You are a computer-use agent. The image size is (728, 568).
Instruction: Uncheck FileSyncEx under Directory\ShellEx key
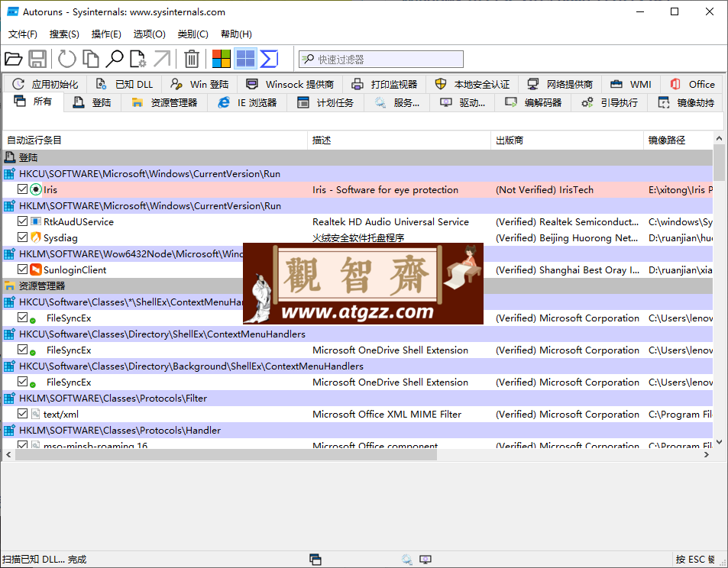tap(22, 350)
